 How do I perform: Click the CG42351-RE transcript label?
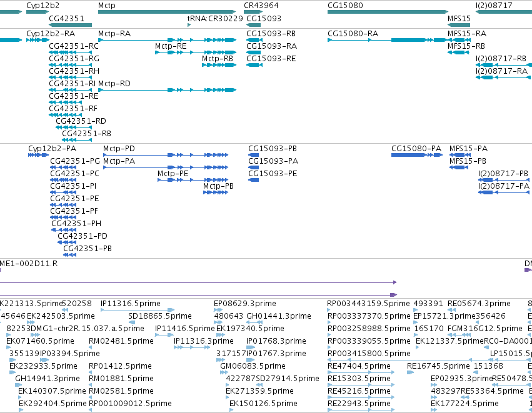tap(74, 96)
